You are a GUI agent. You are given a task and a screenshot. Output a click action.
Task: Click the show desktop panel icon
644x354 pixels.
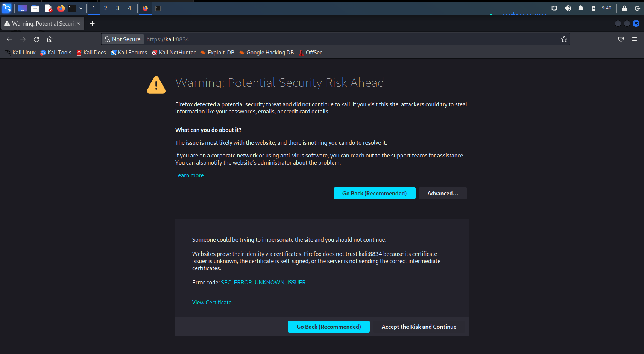pyautogui.click(x=23, y=8)
